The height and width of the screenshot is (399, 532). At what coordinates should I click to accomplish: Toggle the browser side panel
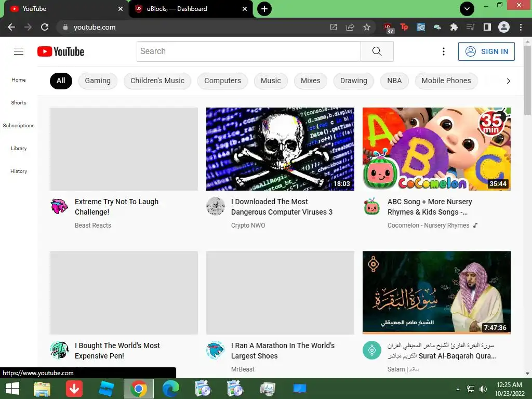[487, 27]
